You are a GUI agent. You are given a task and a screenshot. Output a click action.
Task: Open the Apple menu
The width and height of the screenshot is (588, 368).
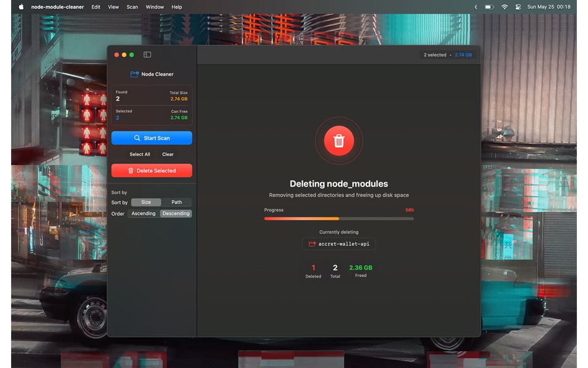click(22, 7)
